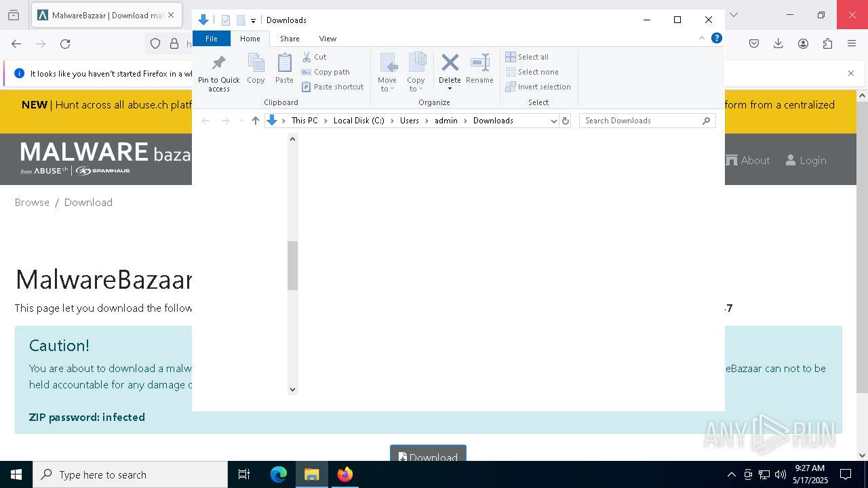Switch to the View ribbon tab
Screen dimensions: 868x488
coord(328,39)
